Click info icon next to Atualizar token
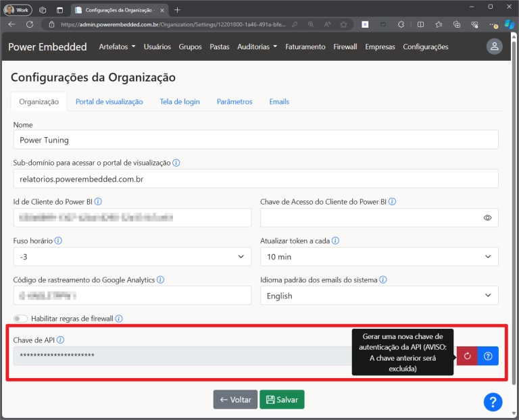This screenshot has height=420, width=519. tap(335, 240)
